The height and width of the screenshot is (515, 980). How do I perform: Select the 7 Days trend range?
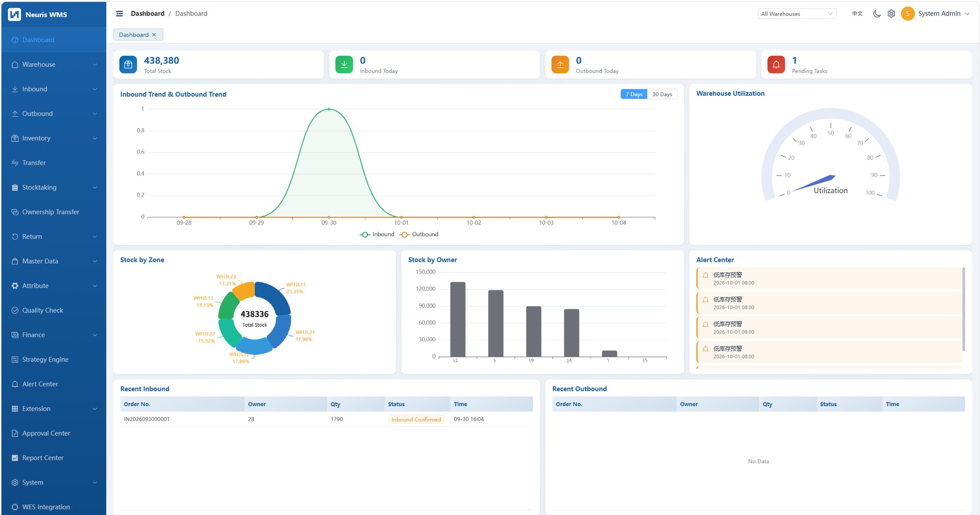(634, 94)
